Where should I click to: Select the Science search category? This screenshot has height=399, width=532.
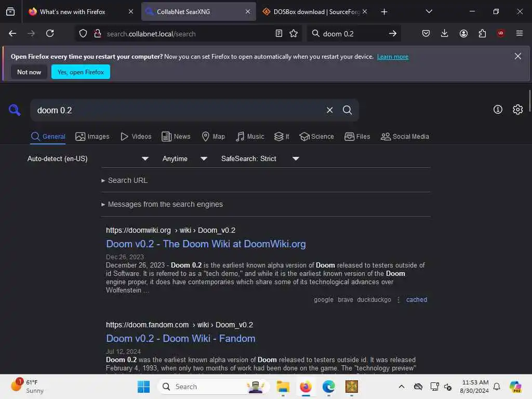[x=316, y=137]
